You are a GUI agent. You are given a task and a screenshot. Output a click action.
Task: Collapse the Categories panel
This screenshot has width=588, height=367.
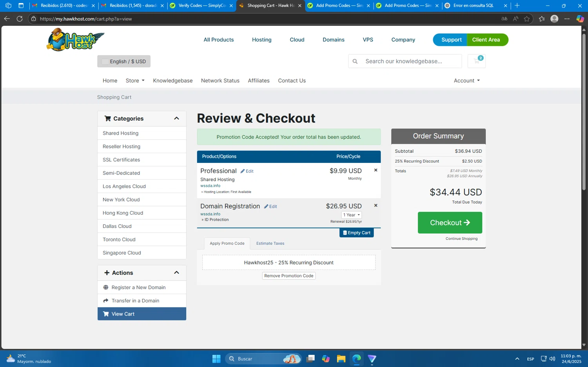176,119
